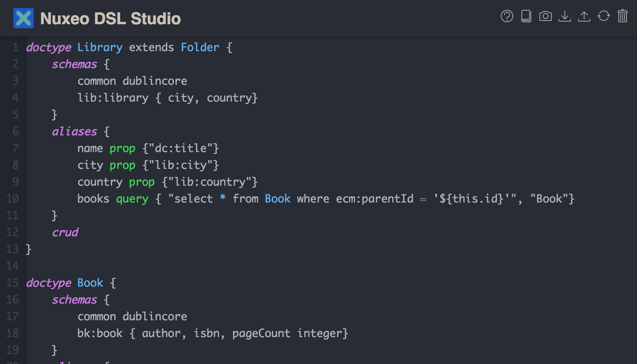Click line number 10 in gutter
The image size is (637, 364).
pos(12,199)
